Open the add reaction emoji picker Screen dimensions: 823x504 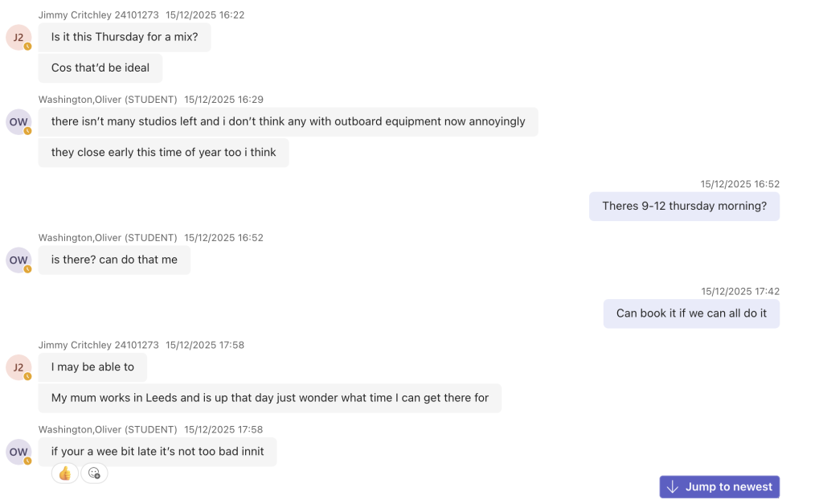tap(94, 473)
